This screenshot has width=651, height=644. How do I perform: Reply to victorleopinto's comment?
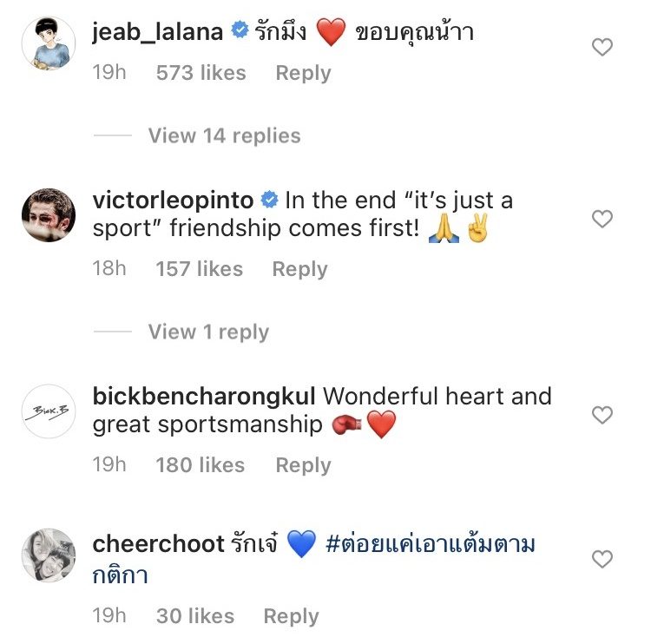299,269
